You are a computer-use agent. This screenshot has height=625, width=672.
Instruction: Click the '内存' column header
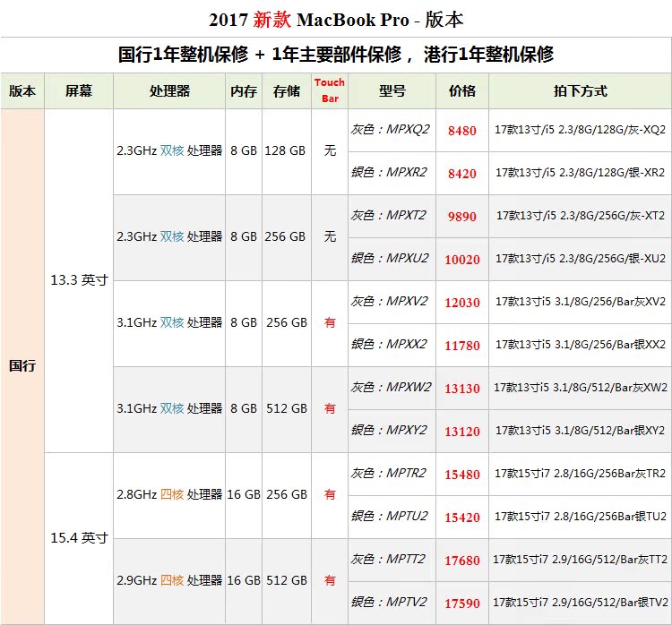point(244,90)
